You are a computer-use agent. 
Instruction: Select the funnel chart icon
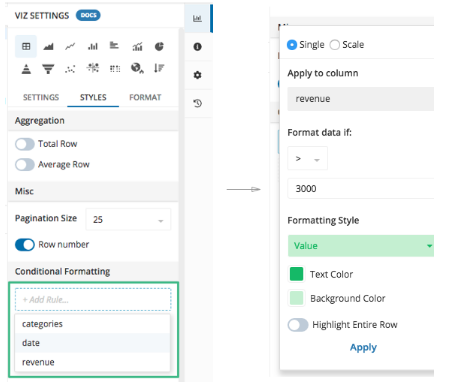tap(48, 69)
